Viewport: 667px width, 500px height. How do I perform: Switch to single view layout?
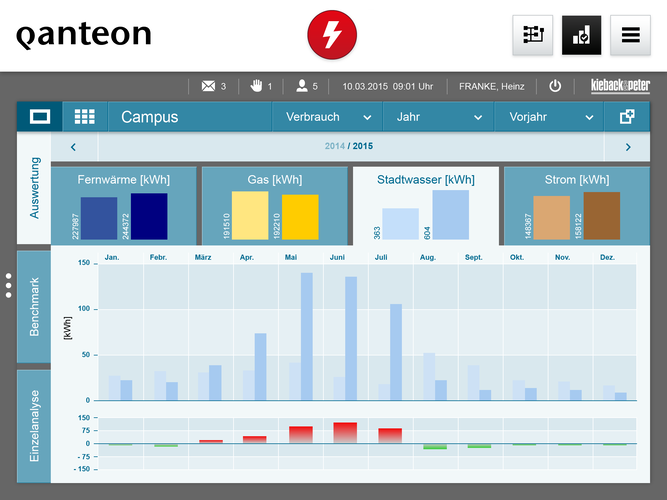click(x=40, y=117)
